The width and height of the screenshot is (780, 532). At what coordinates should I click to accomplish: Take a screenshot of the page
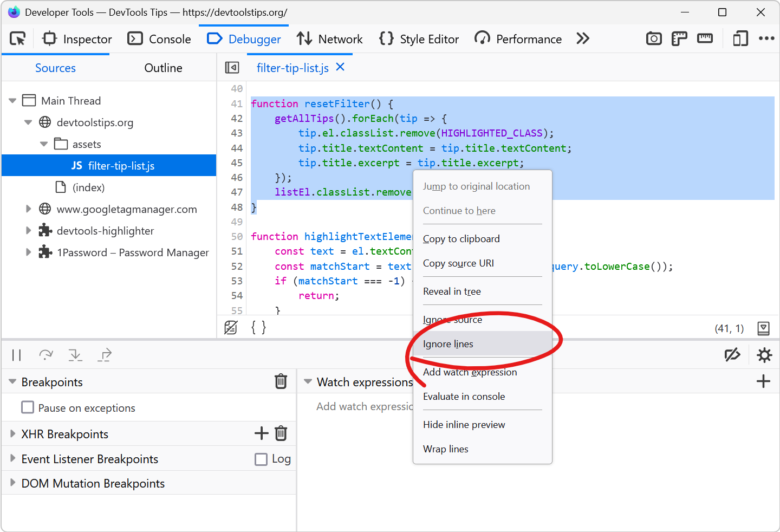click(654, 38)
